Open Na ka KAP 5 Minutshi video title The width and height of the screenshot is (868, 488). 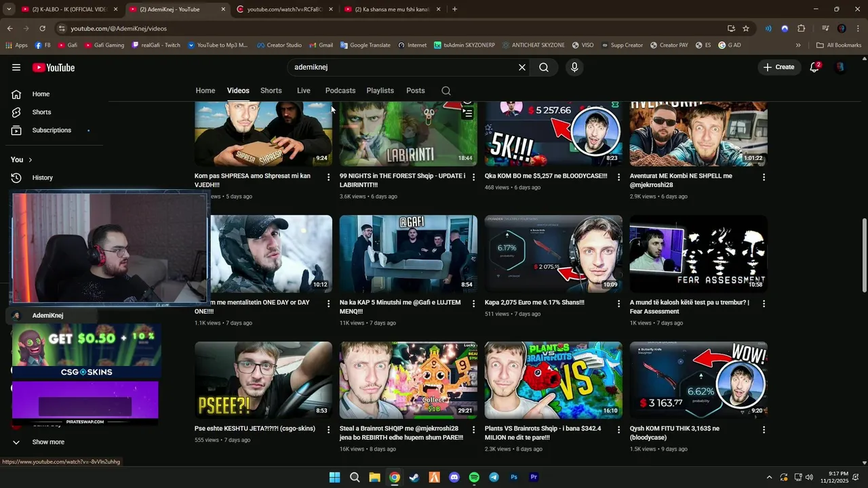[400, 307]
